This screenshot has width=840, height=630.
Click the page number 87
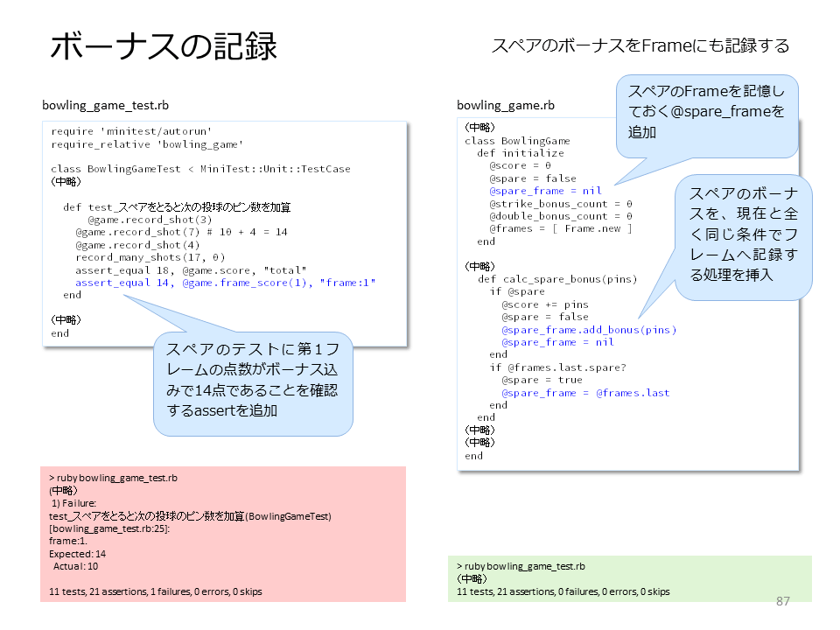coord(782,601)
